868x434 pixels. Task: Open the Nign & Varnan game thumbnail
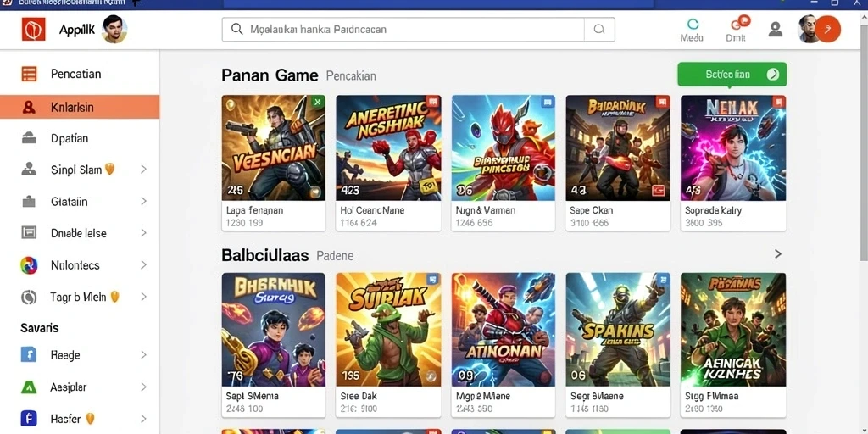point(504,147)
